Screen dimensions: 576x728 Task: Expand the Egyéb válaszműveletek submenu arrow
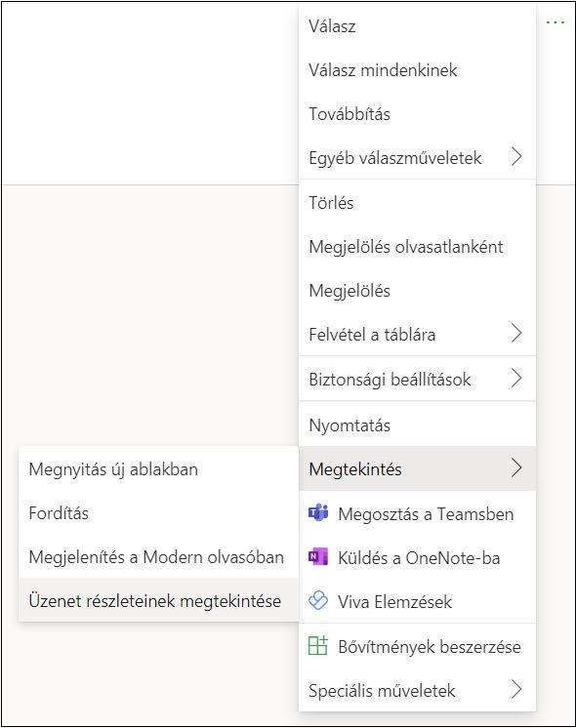tap(516, 156)
